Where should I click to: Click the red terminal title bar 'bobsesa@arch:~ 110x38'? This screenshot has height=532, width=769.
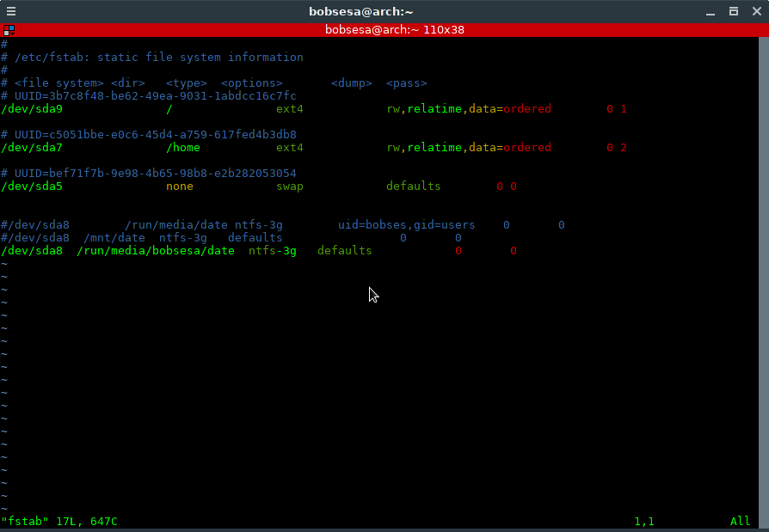point(394,30)
